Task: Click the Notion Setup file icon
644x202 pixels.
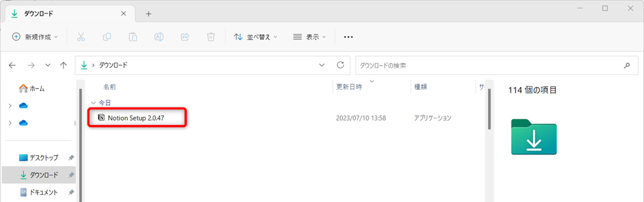Action: tap(101, 117)
